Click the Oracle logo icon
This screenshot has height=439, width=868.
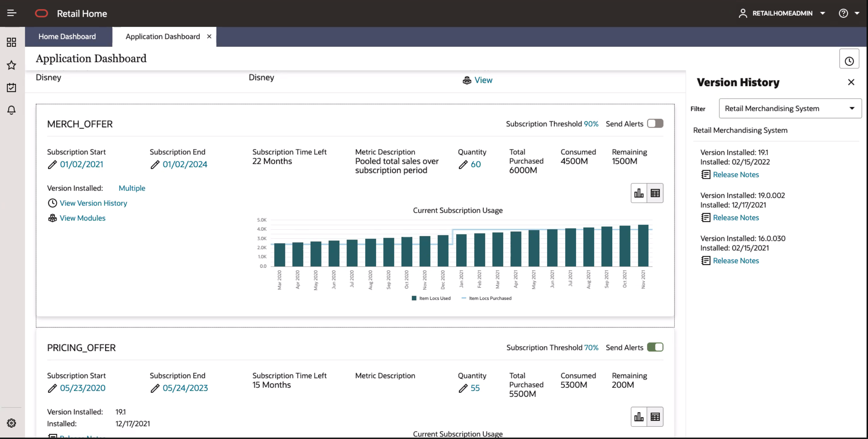[41, 14]
